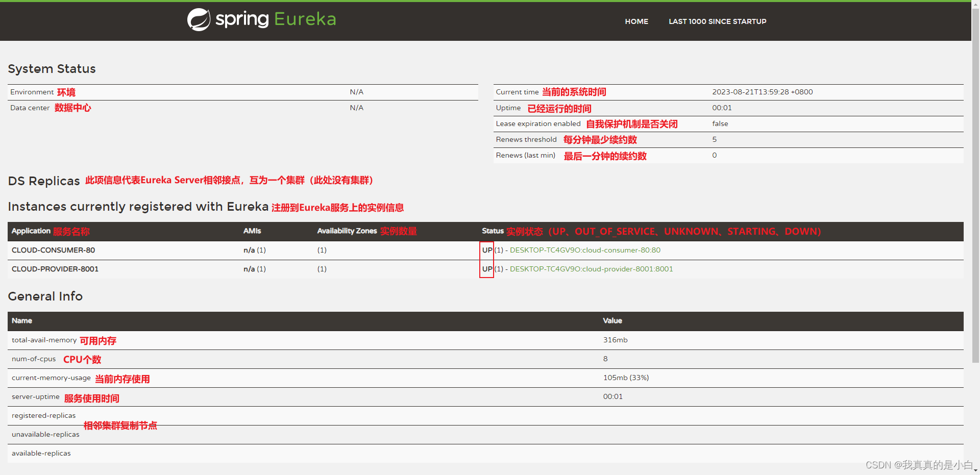Select the CLOUD-PROVIDER-8001 application name
The width and height of the screenshot is (980, 475).
coord(55,269)
